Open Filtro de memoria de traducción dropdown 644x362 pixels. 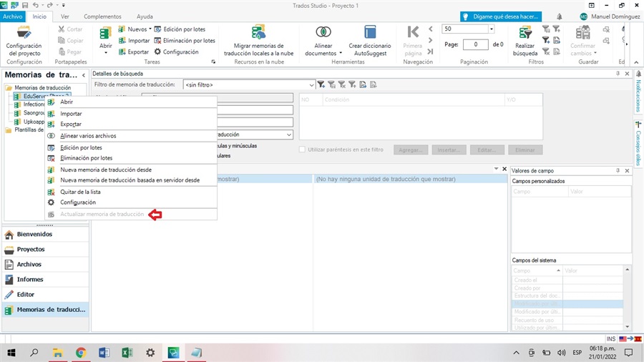[311, 85]
